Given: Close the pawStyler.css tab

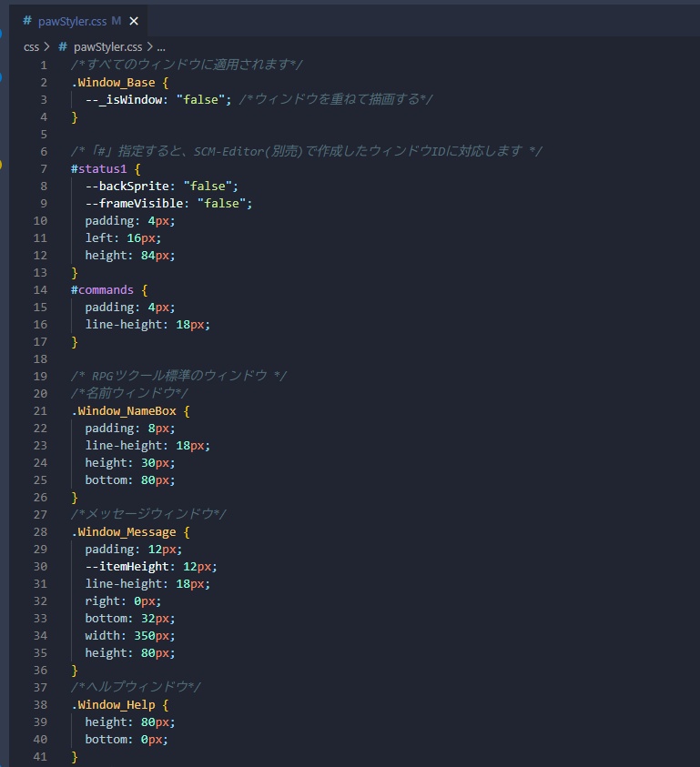Looking at the screenshot, I should click(133, 20).
